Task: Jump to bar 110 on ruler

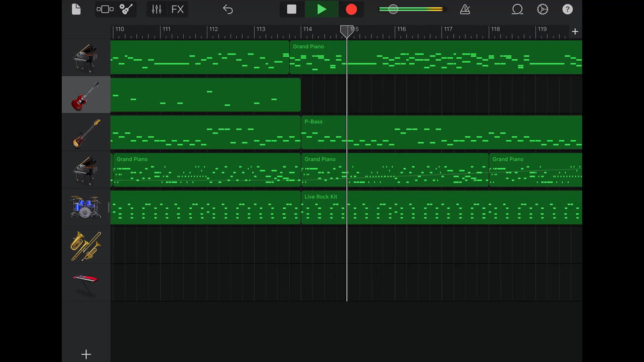Action: pos(119,29)
